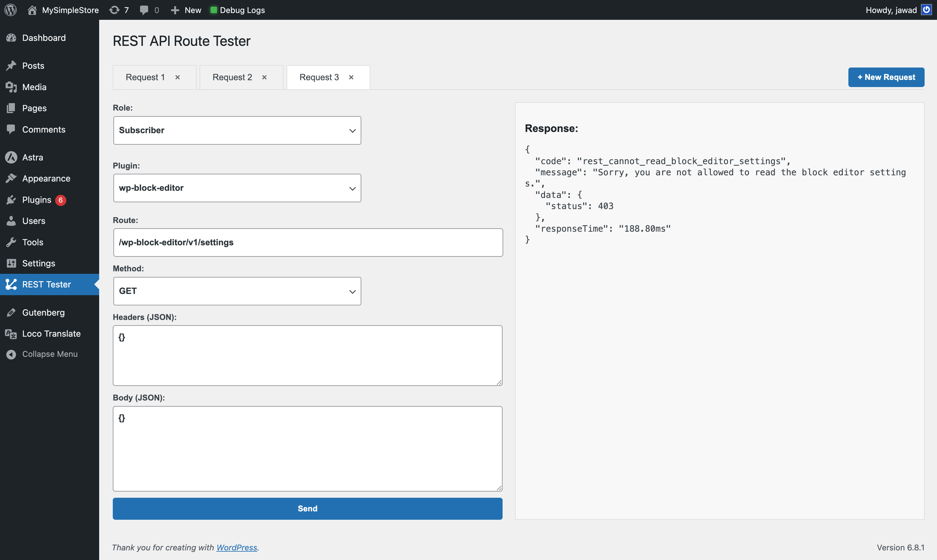Click the "status": 403 response line
Viewport: 937px width, 560px height.
pos(579,206)
